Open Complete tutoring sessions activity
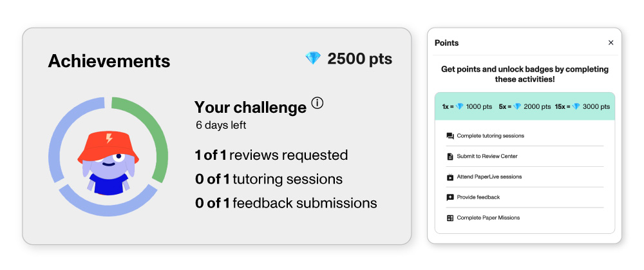Screen dimensions: 644x270 490,136
